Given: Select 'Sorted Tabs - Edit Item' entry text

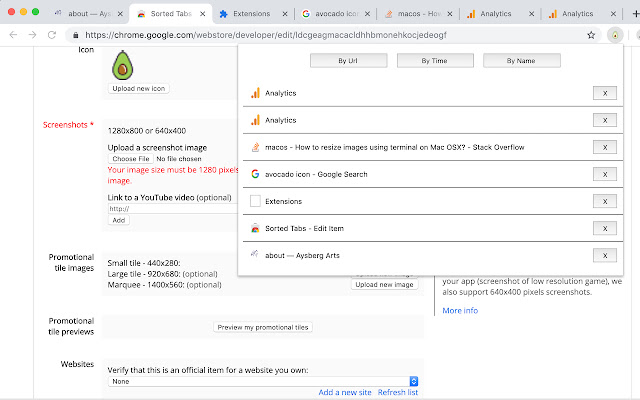Looking at the screenshot, I should pyautogui.click(x=304, y=229).
